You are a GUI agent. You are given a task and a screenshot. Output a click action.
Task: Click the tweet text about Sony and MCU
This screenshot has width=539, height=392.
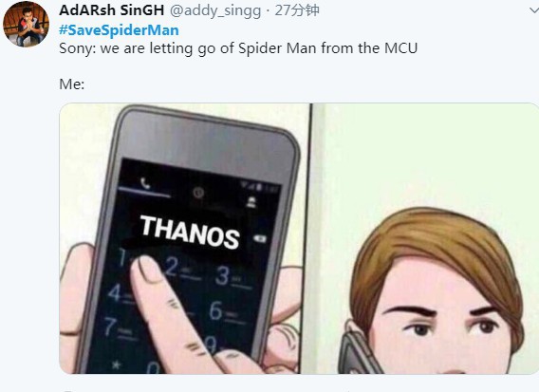pyautogui.click(x=238, y=48)
